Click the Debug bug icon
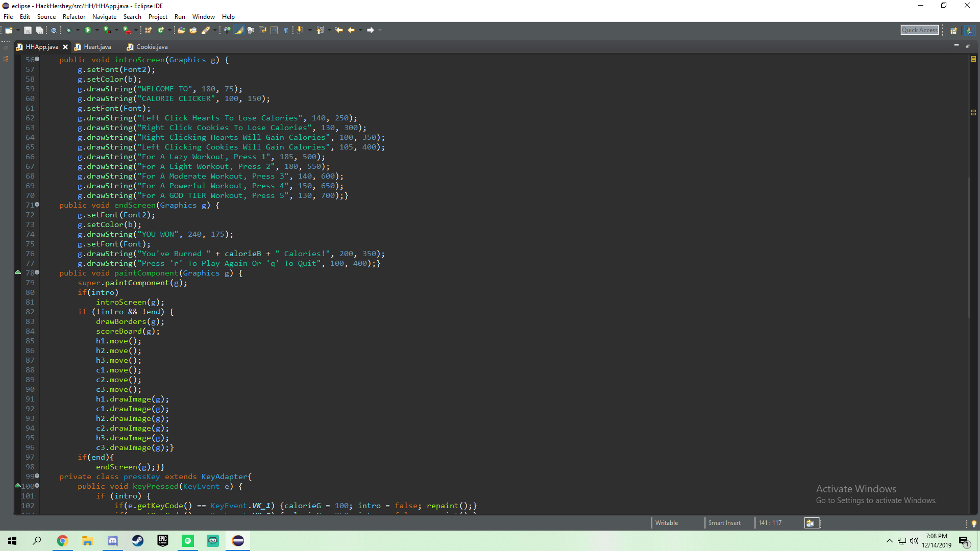The height and width of the screenshot is (551, 980). (x=69, y=30)
